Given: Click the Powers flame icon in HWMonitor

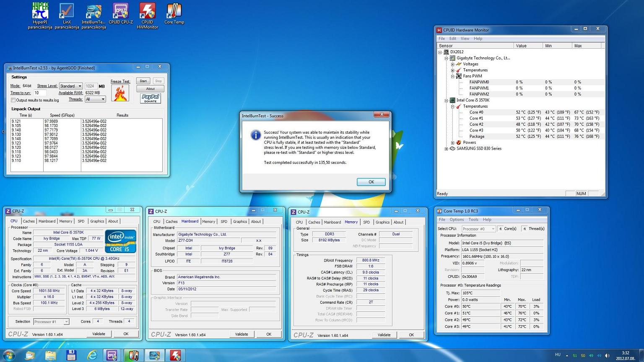Looking at the screenshot, I should [459, 142].
